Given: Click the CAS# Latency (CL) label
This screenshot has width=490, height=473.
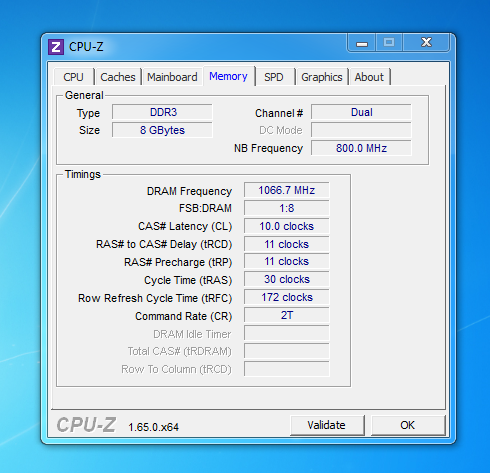Looking at the screenshot, I should [x=185, y=226].
